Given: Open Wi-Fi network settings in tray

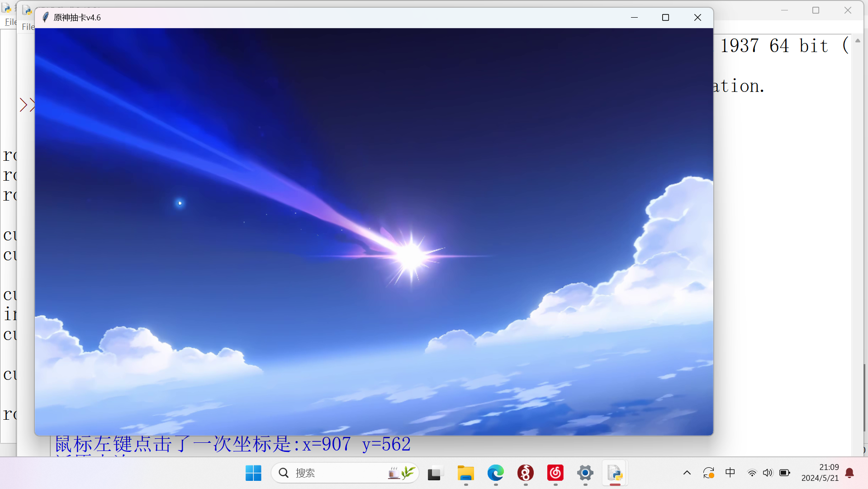Looking at the screenshot, I should [752, 473].
